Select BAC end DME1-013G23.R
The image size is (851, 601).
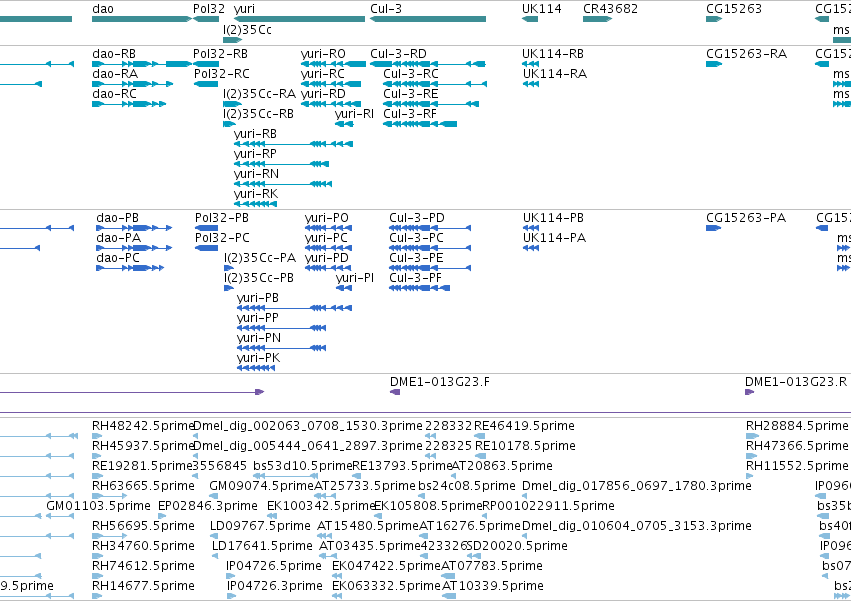(796, 382)
